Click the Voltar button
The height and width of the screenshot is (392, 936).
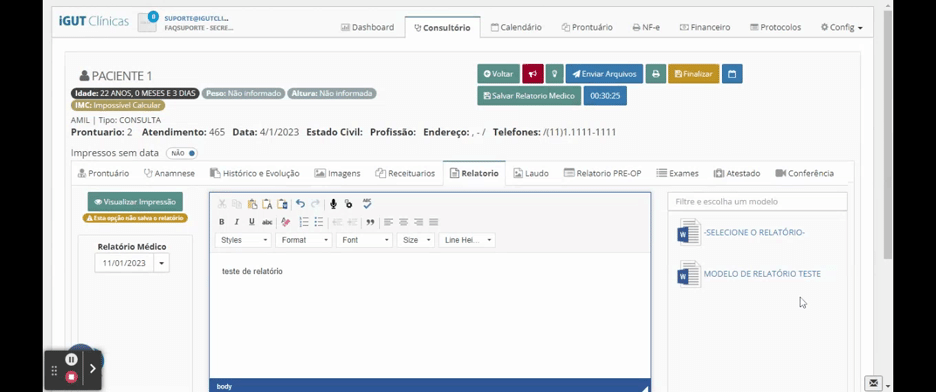pos(498,74)
